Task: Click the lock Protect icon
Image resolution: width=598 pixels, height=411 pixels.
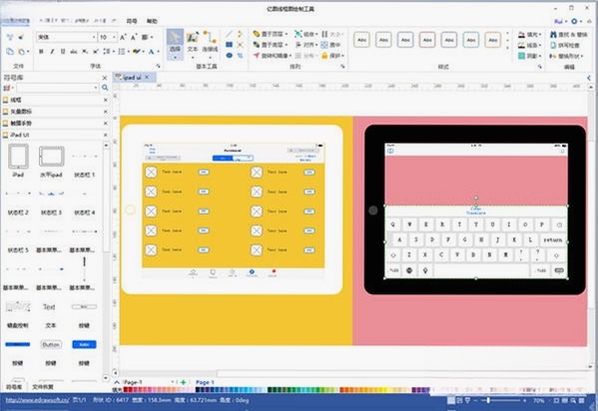Action: pyautogui.click(x=325, y=56)
